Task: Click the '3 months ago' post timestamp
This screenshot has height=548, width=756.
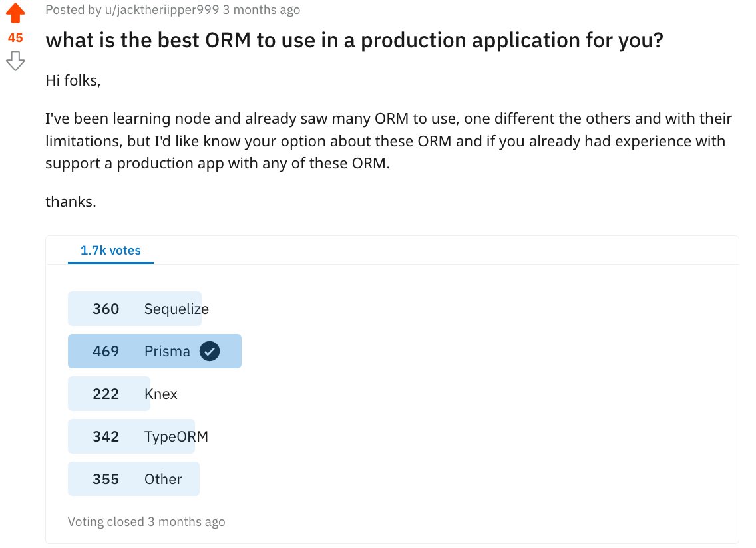Action: click(x=262, y=9)
